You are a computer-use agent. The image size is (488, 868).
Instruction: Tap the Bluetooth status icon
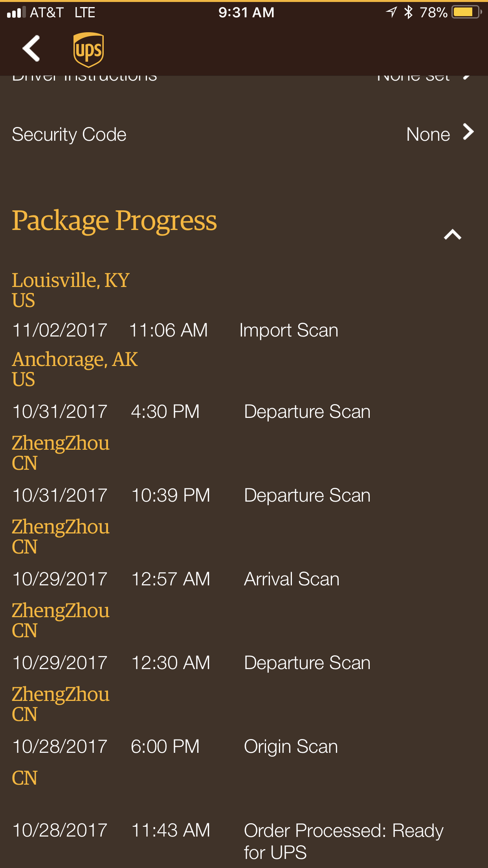coord(409,12)
